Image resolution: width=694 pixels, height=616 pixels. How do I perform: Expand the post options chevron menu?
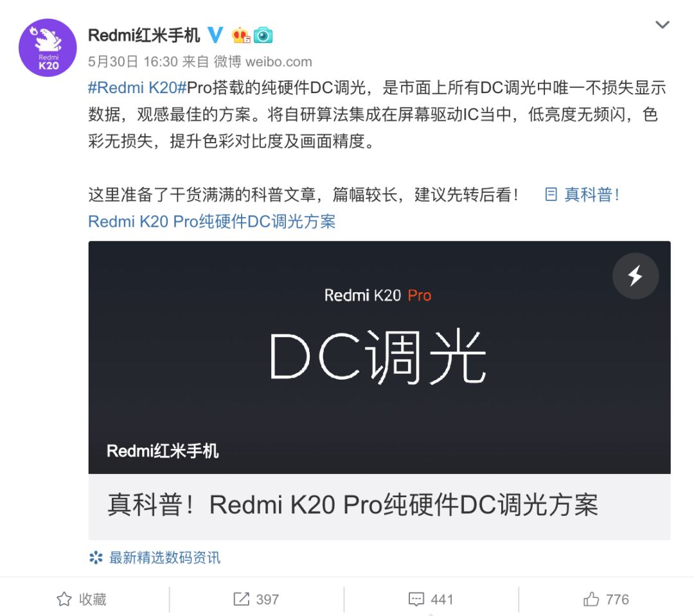click(x=662, y=25)
